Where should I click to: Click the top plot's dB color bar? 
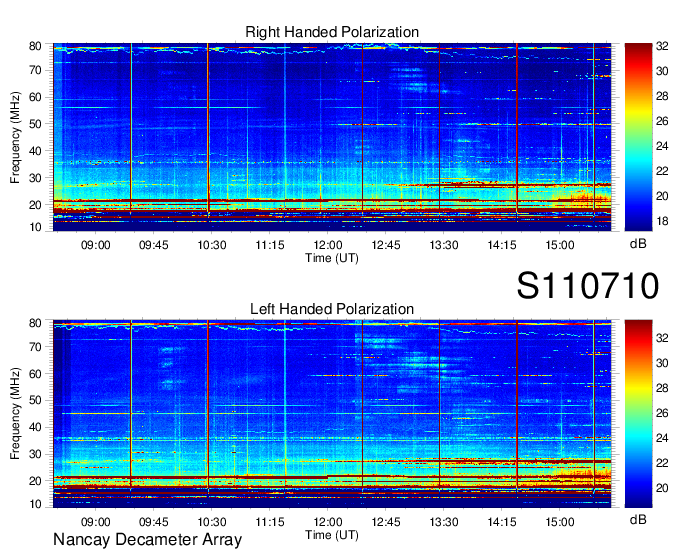(x=638, y=137)
